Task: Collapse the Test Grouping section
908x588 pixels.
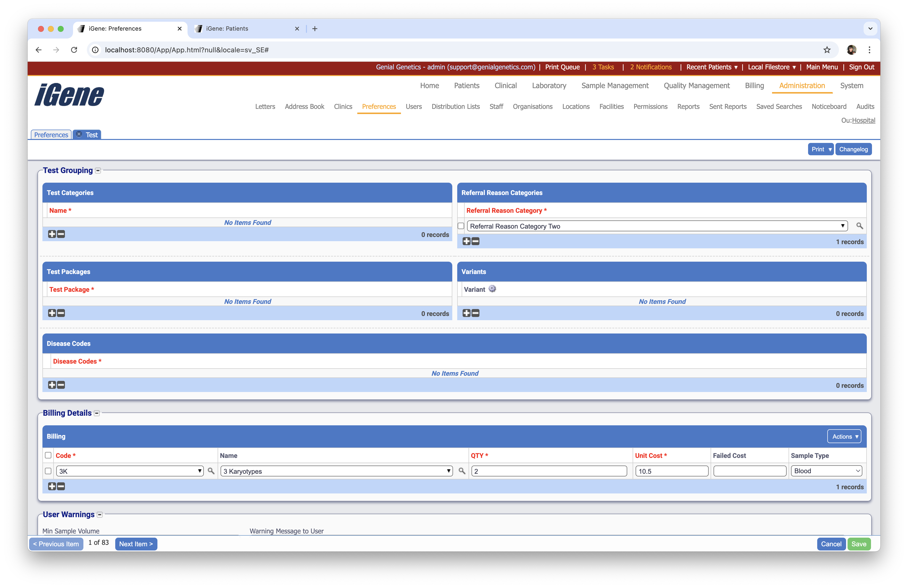Action: click(98, 171)
